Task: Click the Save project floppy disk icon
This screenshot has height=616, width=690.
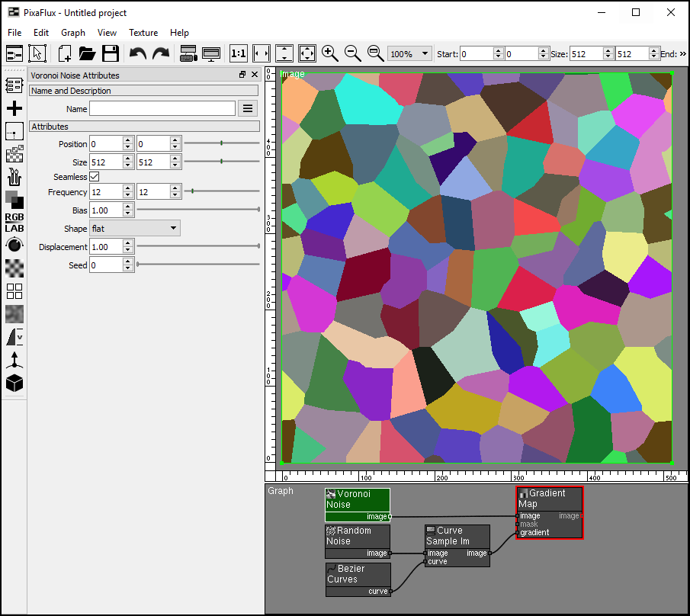Action: (111, 53)
